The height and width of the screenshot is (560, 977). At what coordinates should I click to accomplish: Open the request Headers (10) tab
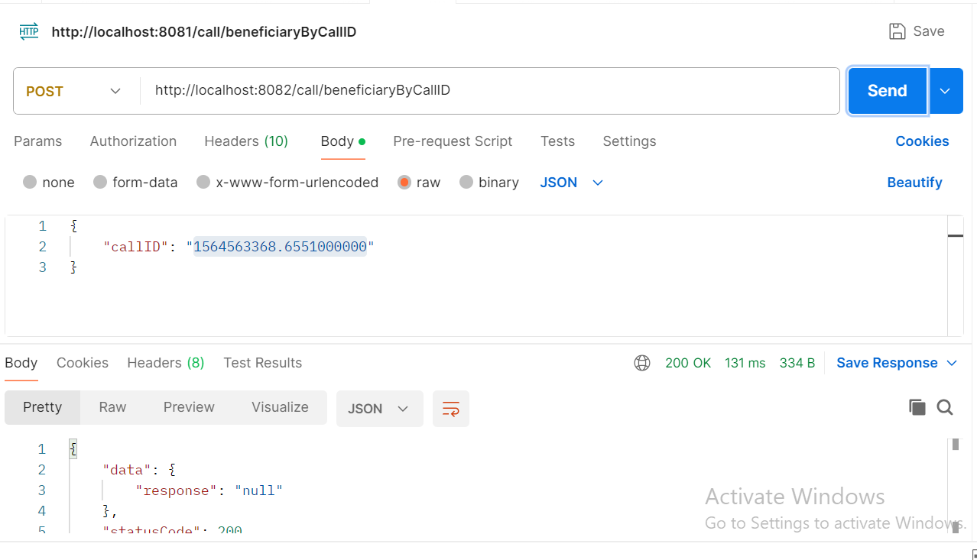(x=246, y=141)
